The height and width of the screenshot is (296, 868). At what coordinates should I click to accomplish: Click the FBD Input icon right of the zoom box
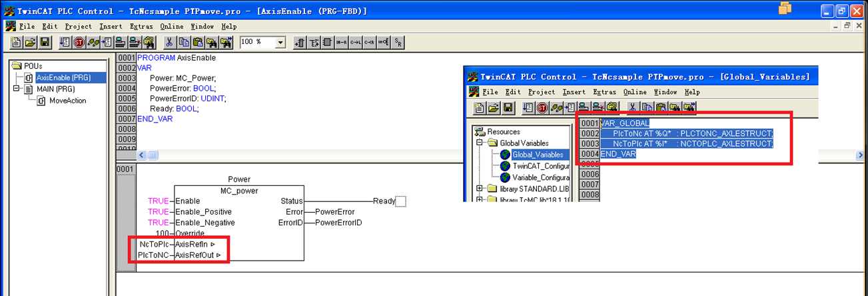[300, 42]
